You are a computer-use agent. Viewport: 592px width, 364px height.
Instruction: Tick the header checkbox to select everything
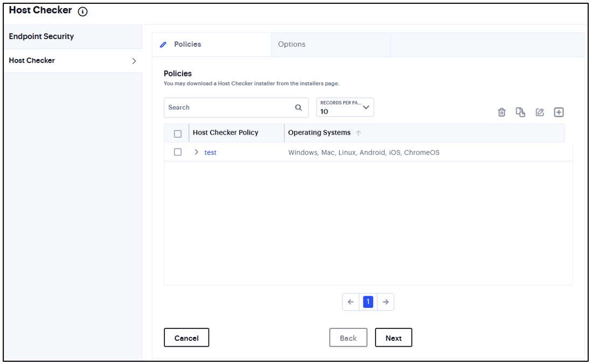pyautogui.click(x=178, y=132)
